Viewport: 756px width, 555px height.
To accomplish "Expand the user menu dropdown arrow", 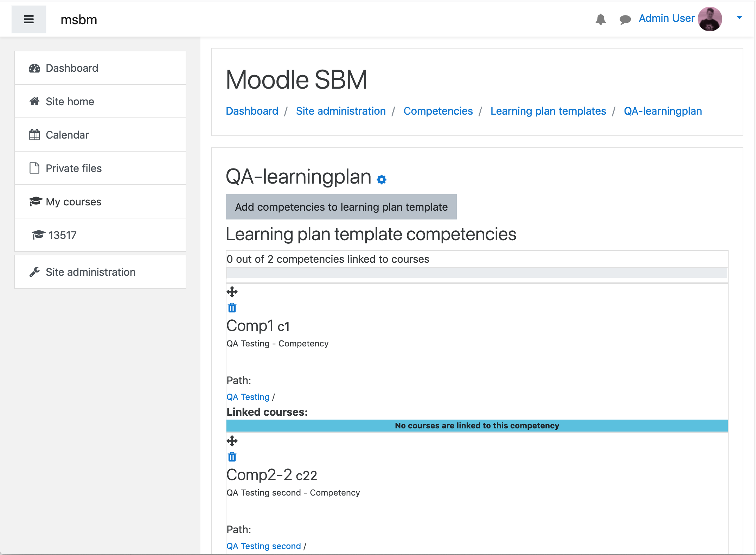I will pos(739,17).
